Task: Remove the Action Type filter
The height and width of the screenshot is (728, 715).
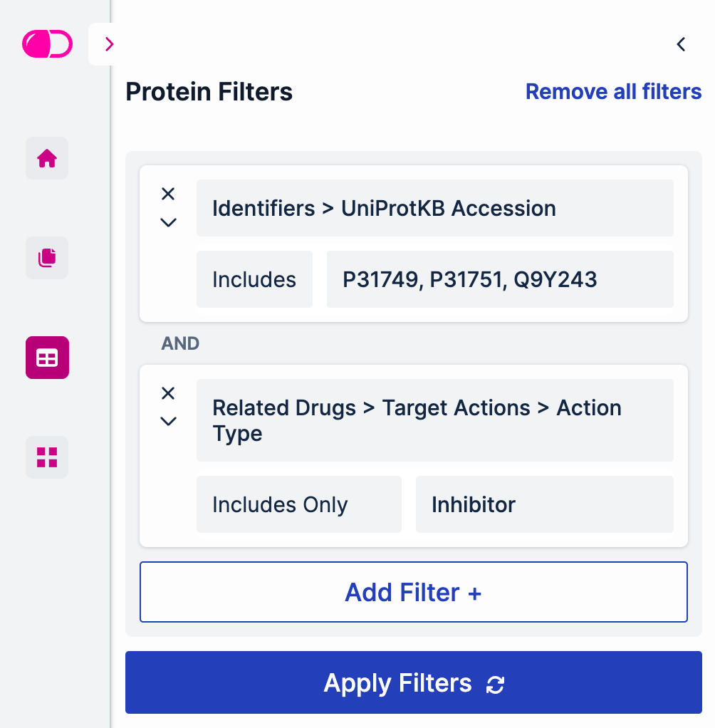Action: point(168,393)
